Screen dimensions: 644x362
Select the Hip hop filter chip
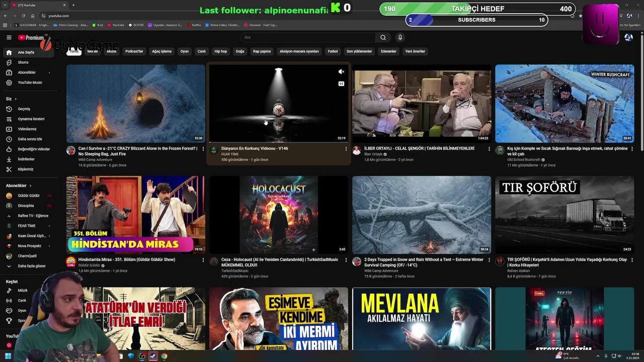coord(221,51)
